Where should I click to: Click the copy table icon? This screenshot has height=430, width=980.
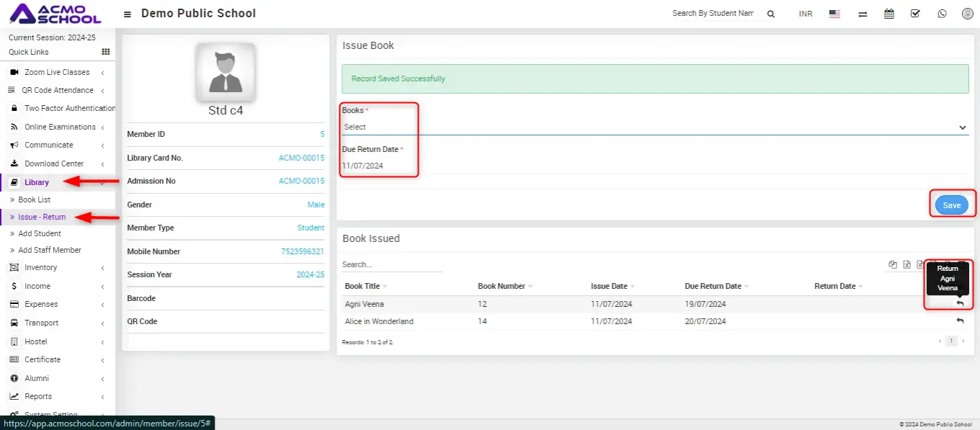(x=893, y=264)
